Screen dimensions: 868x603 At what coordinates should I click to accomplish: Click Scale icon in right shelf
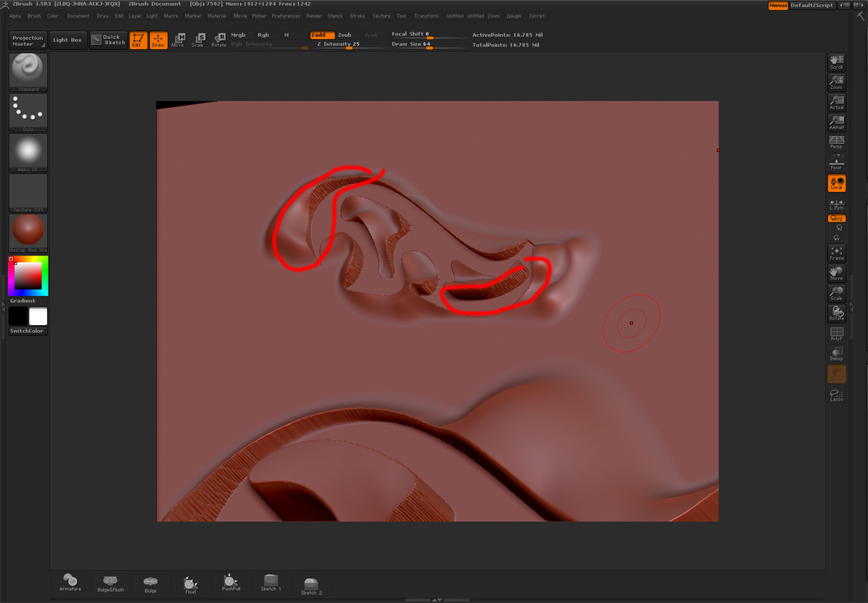[836, 293]
